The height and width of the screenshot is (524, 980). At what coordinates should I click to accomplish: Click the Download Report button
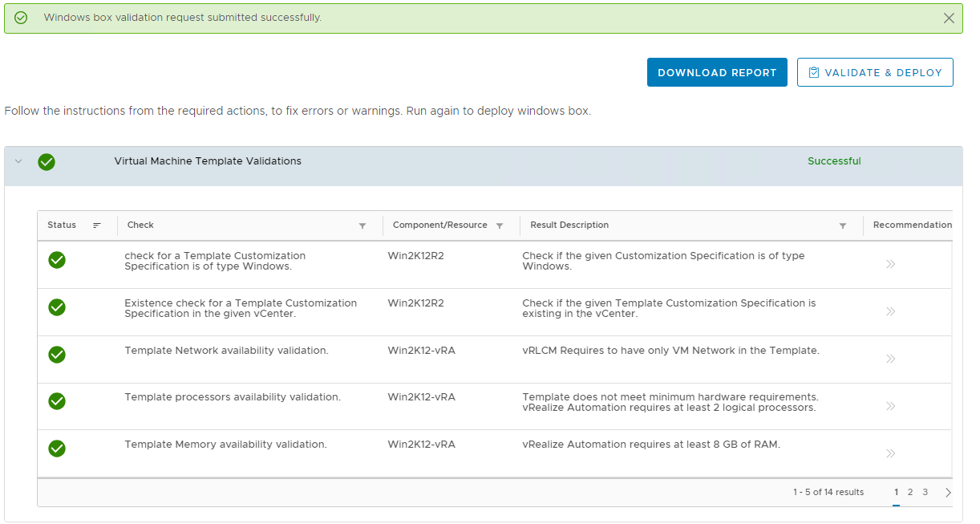(717, 72)
